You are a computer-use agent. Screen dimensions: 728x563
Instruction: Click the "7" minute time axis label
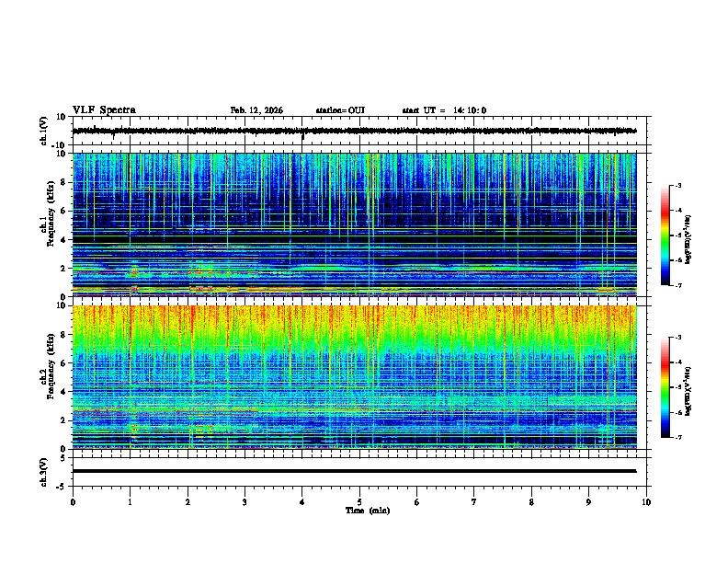(x=474, y=502)
